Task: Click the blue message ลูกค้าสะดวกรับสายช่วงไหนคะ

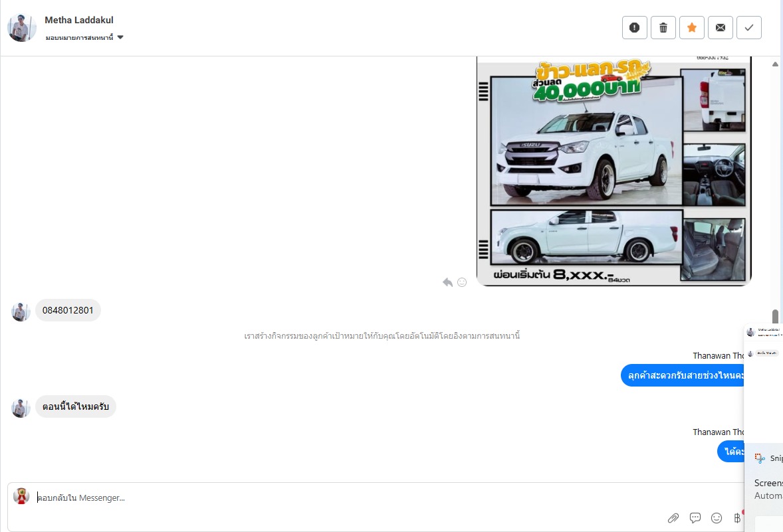Action: coord(682,375)
